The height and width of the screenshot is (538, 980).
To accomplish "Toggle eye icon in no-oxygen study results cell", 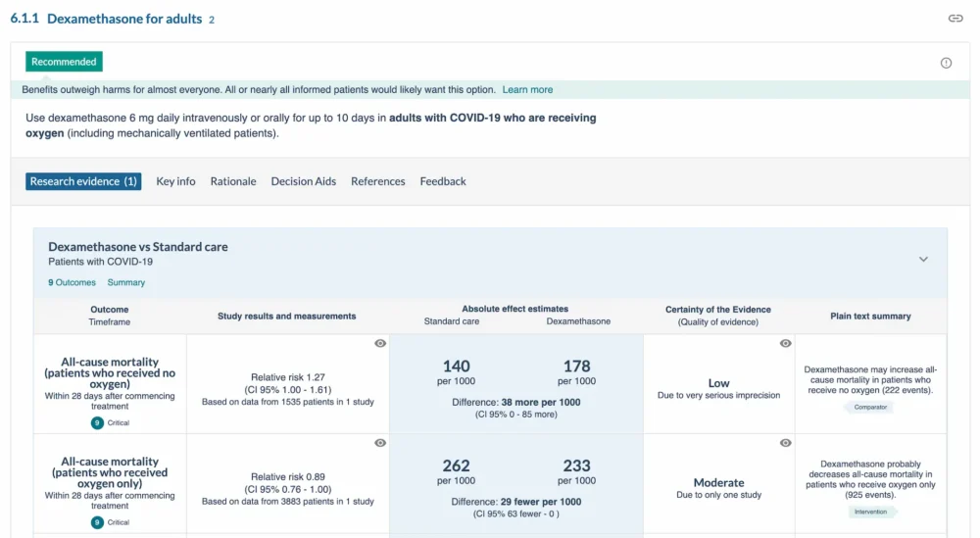I will pyautogui.click(x=380, y=343).
